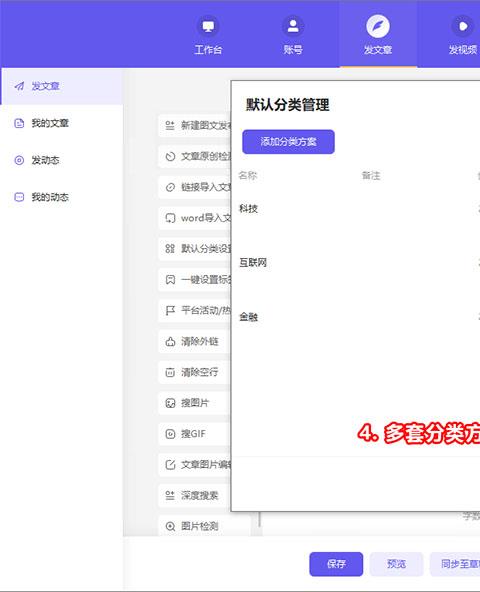This screenshot has width=480, height=592.
Task: Click the word导入 icon
Action: pos(170,218)
